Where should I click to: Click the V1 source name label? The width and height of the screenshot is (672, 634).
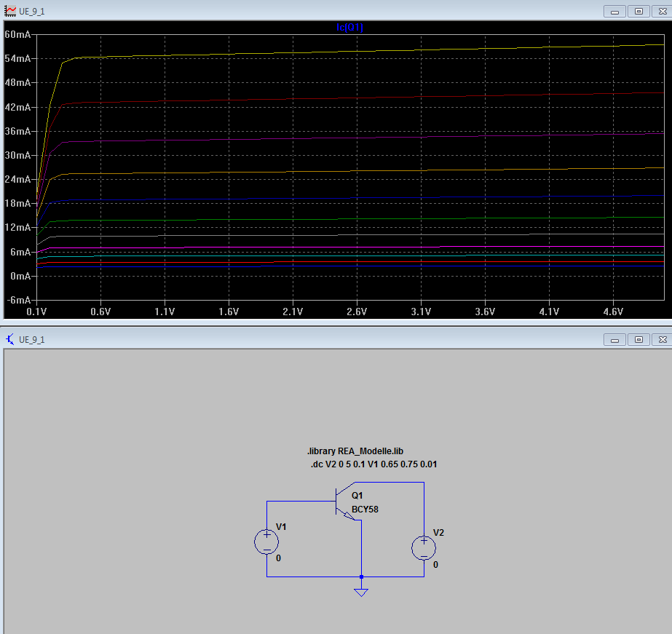point(281,527)
